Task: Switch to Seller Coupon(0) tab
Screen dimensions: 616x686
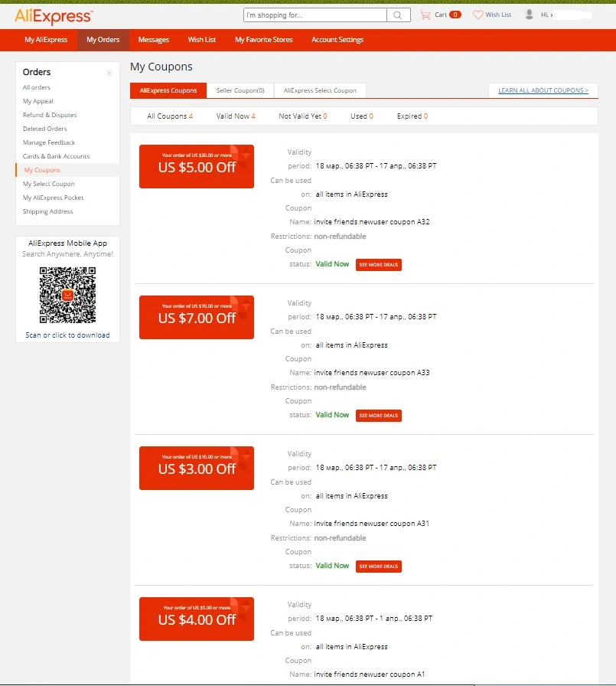Action: [240, 90]
